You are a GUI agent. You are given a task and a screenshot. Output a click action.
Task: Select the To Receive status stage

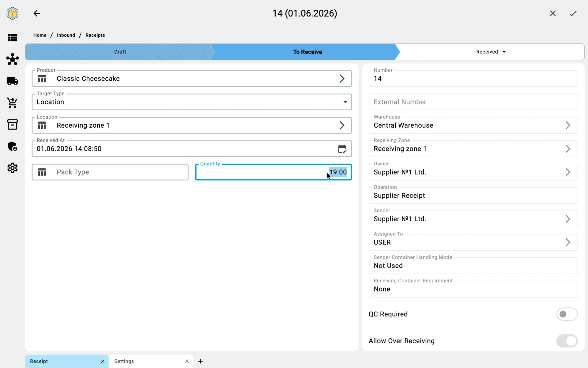coord(307,52)
